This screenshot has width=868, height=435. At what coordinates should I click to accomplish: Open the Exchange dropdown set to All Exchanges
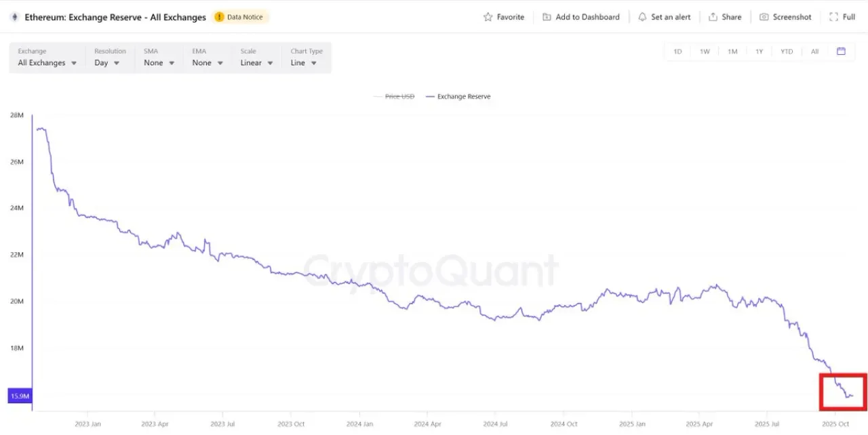(47, 58)
